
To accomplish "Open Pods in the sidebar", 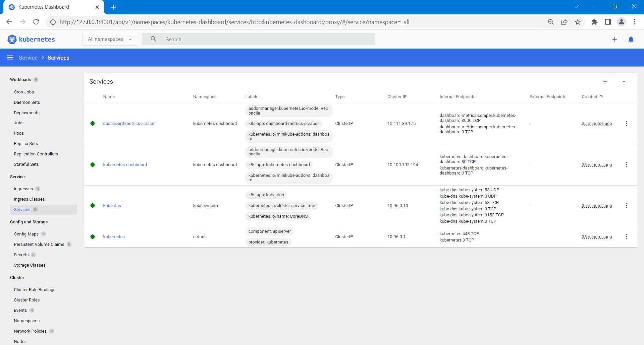I will click(19, 133).
